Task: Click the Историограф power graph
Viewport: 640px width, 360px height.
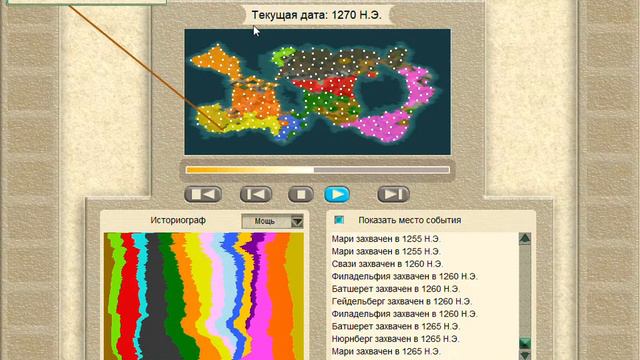Action: 204,296
